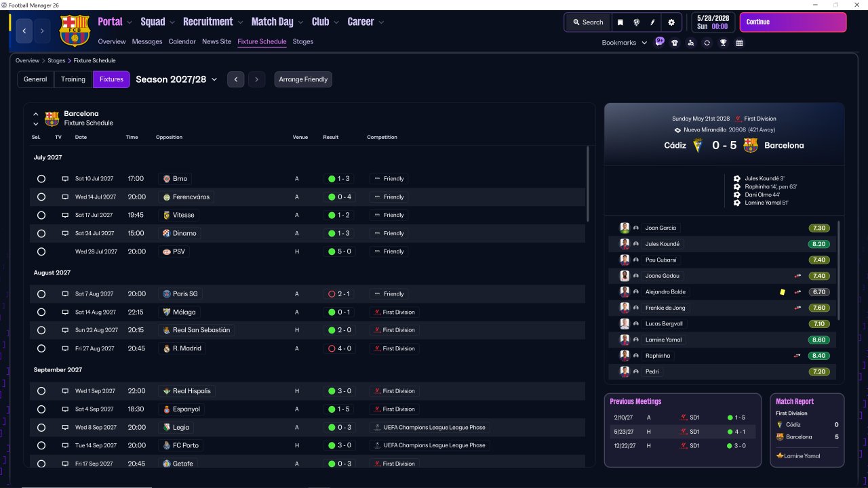Screen dimensions: 868x488
Task: Toggle the Barcelona team expander chevrons
Action: pos(36,119)
